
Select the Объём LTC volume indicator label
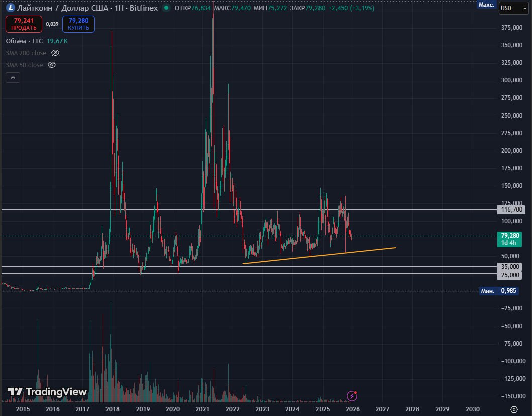point(24,41)
